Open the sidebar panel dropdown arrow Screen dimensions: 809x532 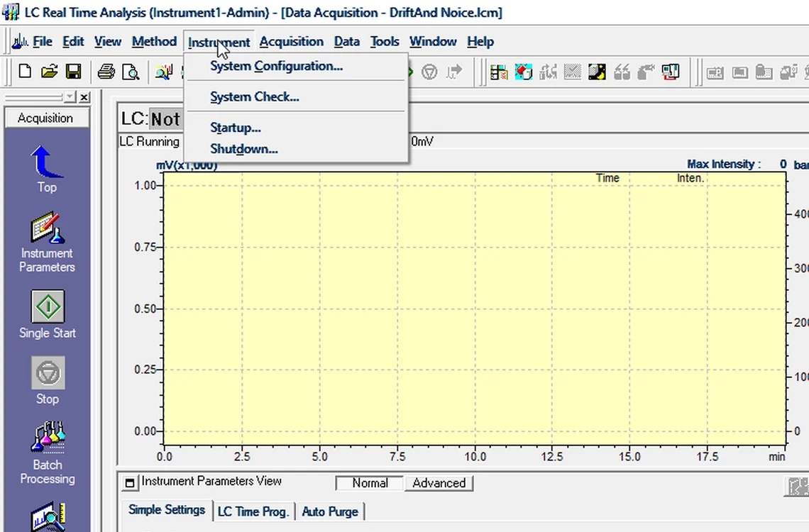70,96
